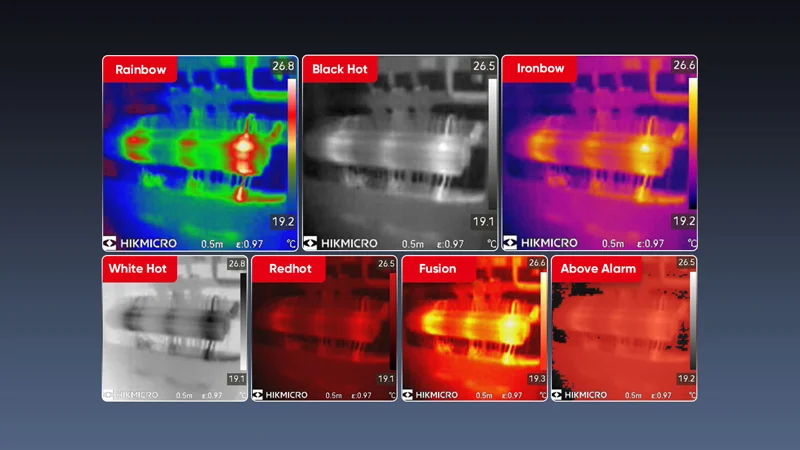800x450 pixels.
Task: Open the Above Alarm thermal image thumbnail
Action: 624,329
